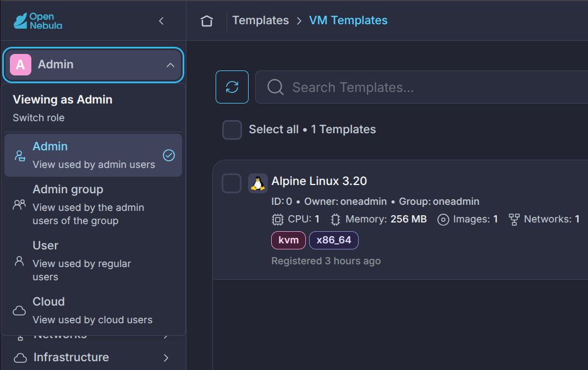Click the search magnifier icon
Viewport: 588px width, 370px height.
coord(275,87)
